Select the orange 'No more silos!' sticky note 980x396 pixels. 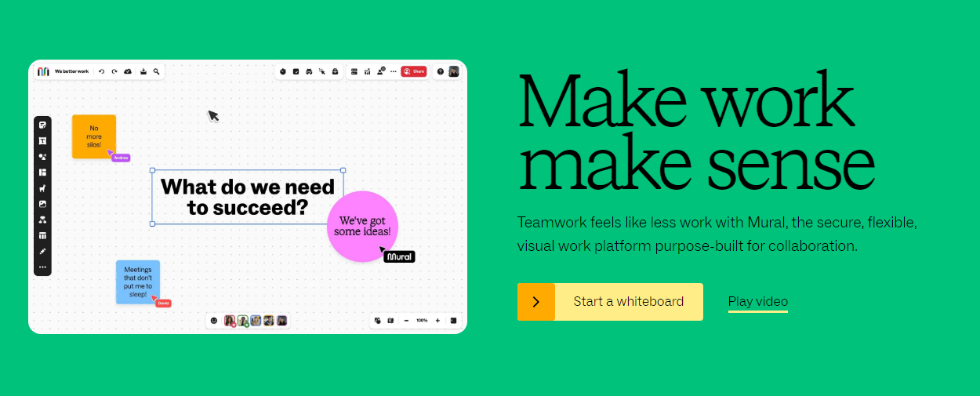pos(93,136)
